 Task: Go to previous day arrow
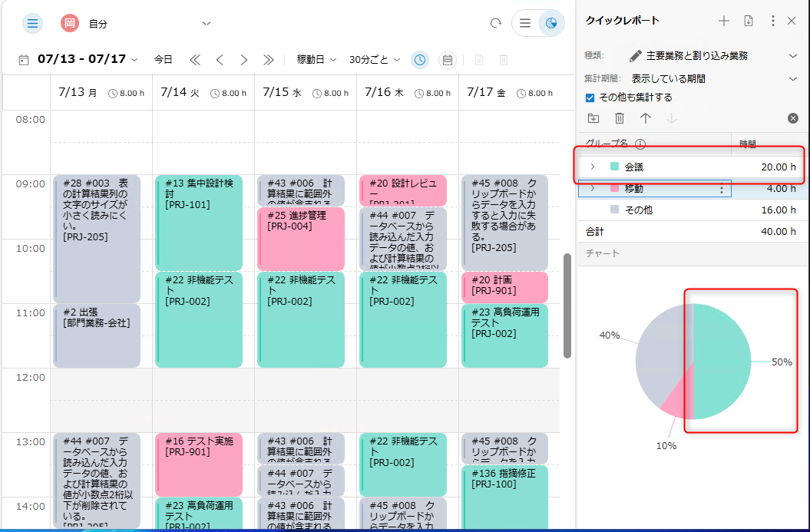[220, 60]
